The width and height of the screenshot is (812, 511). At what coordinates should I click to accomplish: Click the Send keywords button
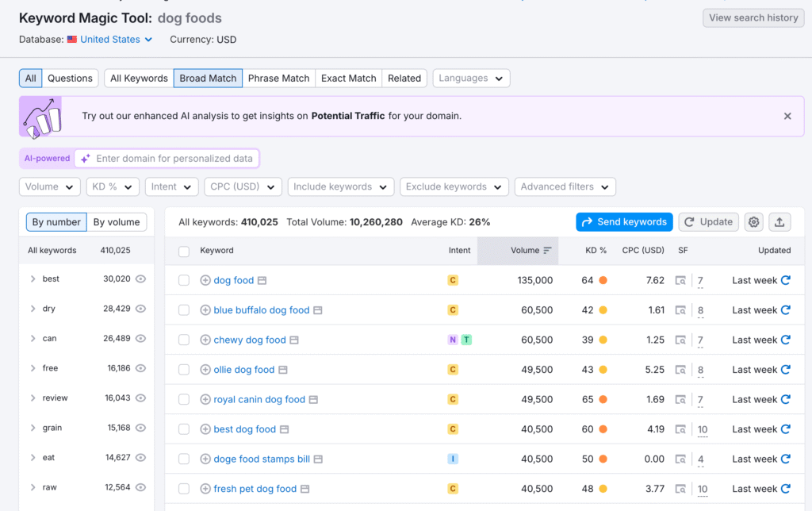tap(624, 222)
